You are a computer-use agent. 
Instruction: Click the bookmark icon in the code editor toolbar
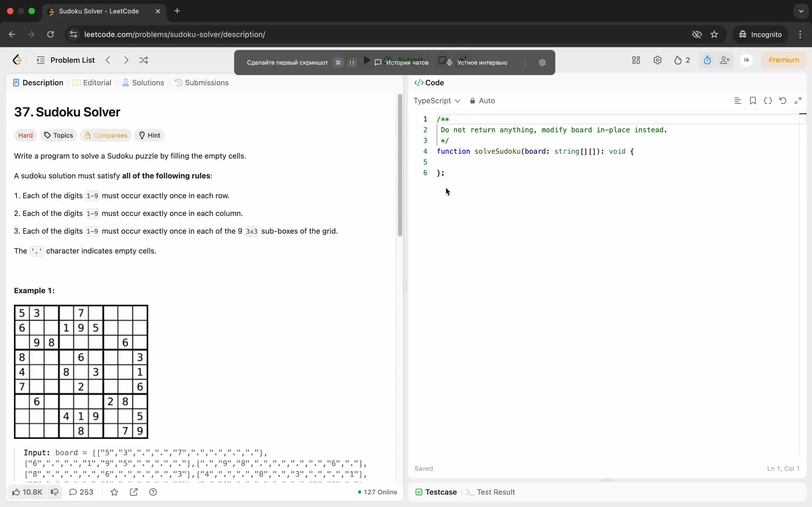(x=753, y=101)
